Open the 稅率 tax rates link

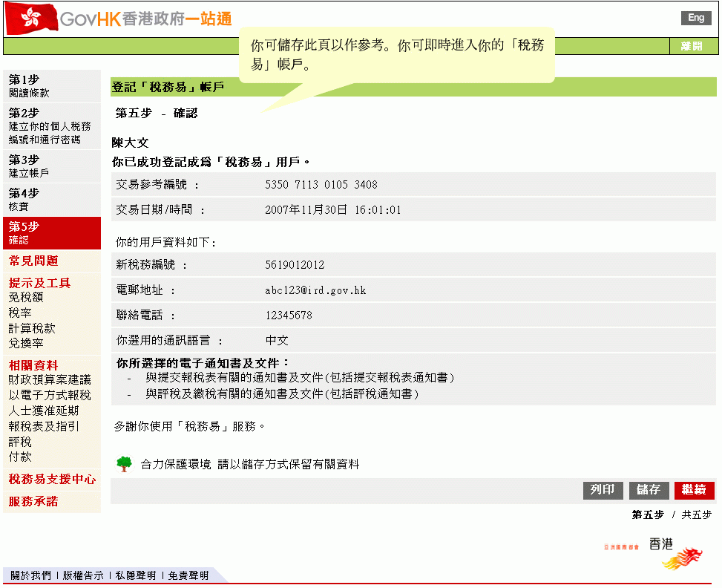[20, 313]
